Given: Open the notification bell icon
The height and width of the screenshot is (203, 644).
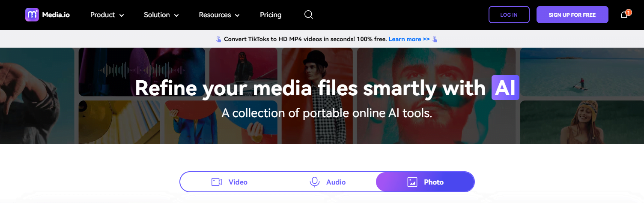Looking at the screenshot, I should [x=624, y=15].
